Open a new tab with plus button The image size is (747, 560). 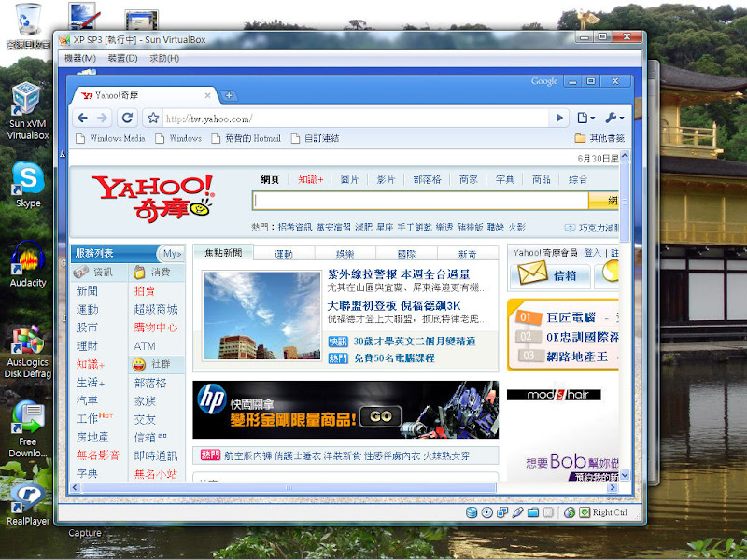(x=229, y=95)
